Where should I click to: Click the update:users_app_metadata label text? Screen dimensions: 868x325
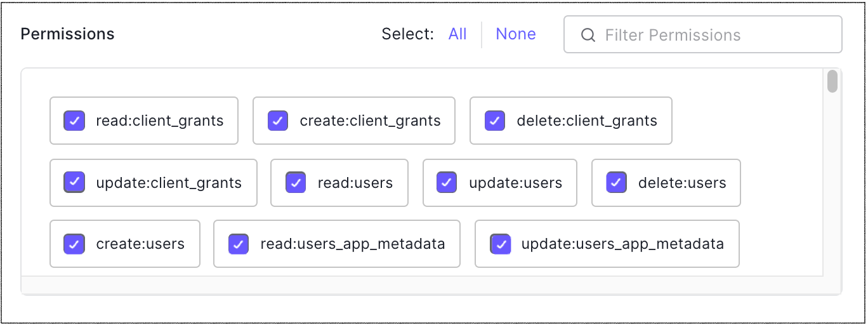click(x=622, y=244)
